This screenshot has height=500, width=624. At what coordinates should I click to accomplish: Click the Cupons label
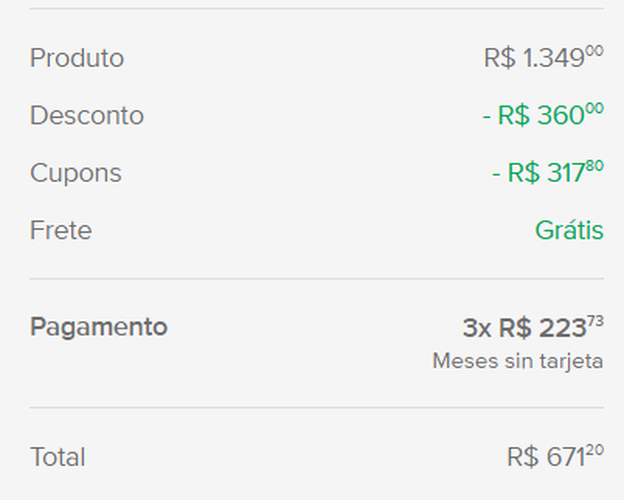tap(76, 173)
